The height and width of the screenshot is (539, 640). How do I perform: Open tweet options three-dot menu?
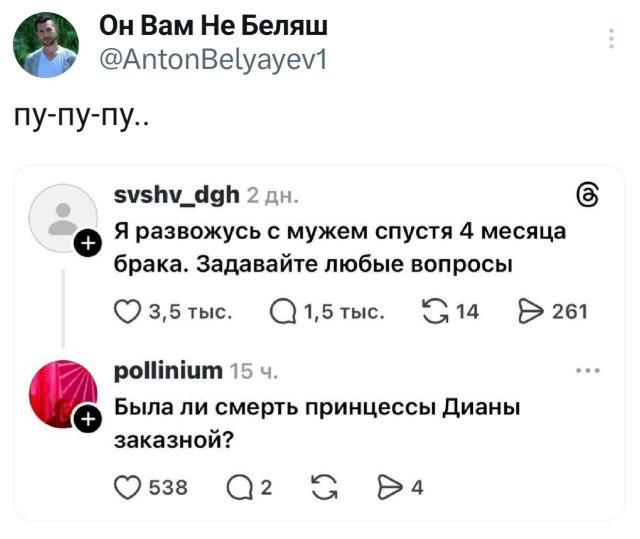click(x=612, y=40)
